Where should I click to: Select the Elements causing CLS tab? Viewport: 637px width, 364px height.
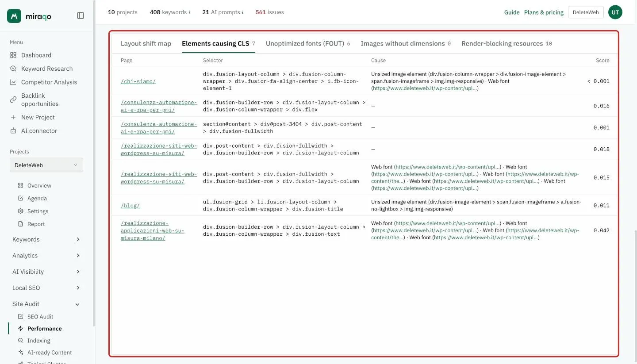point(219,43)
